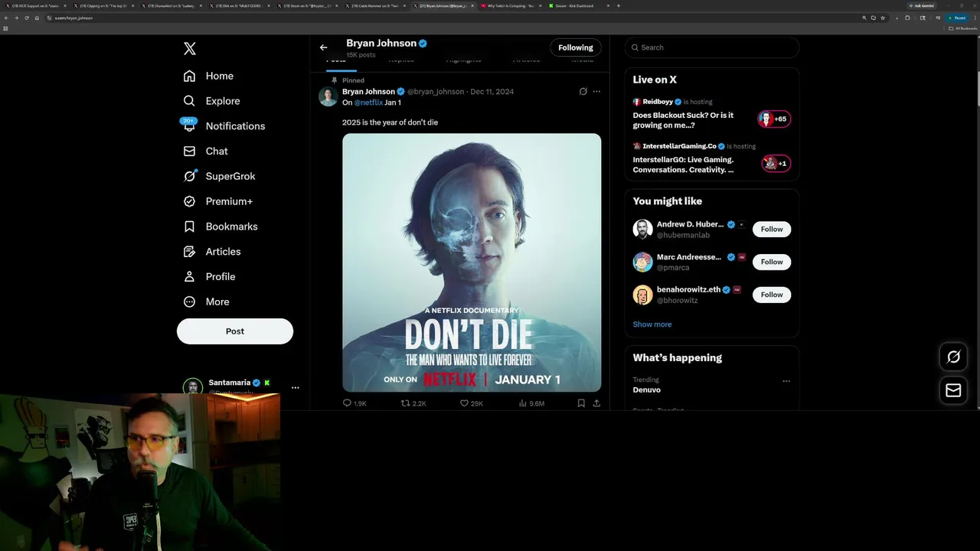Viewport: 980px width, 551px height.
Task: Bookmark the pinned post
Action: 581,403
